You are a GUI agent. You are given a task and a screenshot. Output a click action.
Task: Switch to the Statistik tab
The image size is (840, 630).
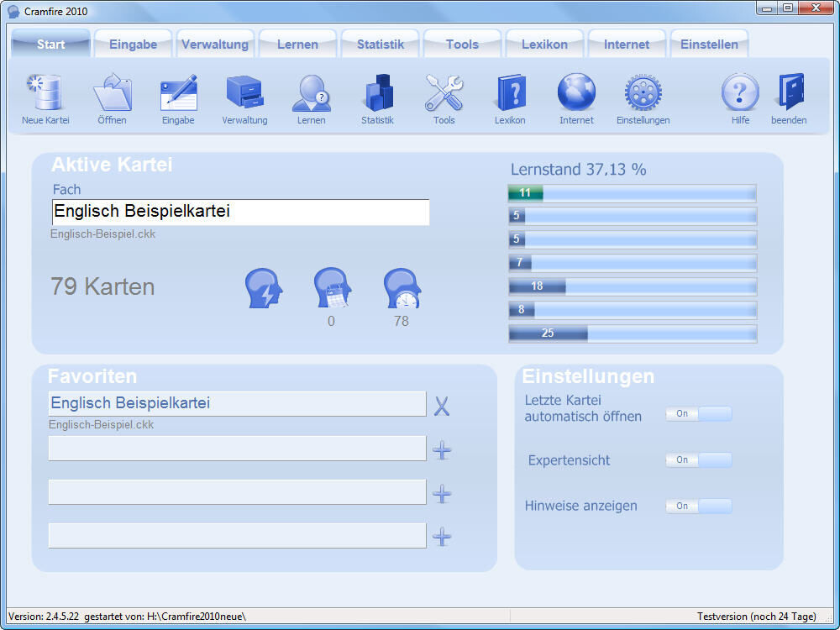[x=381, y=44]
